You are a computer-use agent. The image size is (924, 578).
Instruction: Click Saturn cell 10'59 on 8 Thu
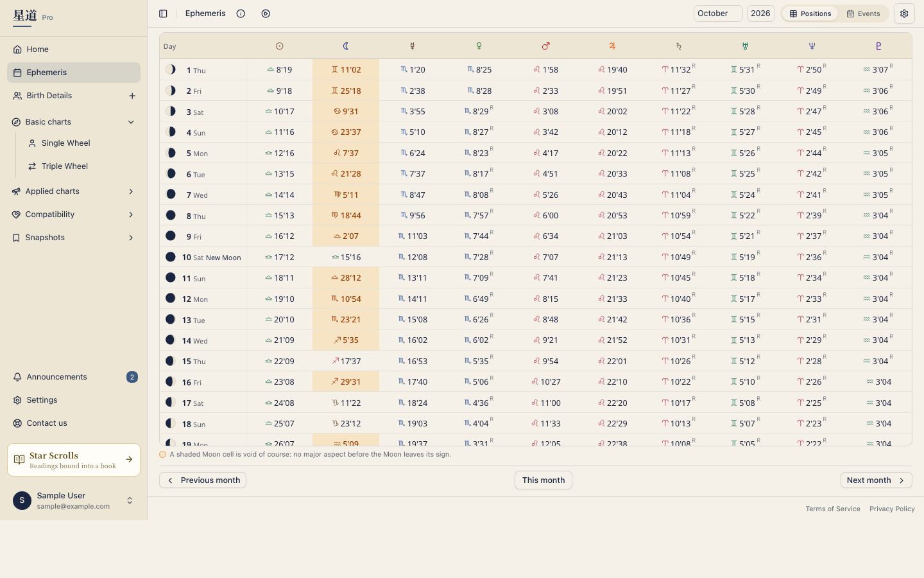point(678,215)
